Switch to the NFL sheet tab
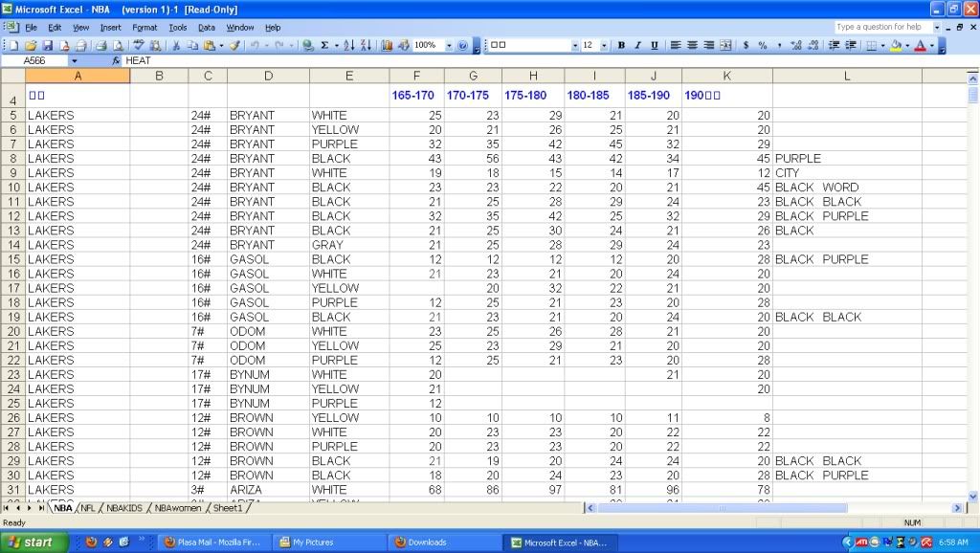 pos(87,508)
